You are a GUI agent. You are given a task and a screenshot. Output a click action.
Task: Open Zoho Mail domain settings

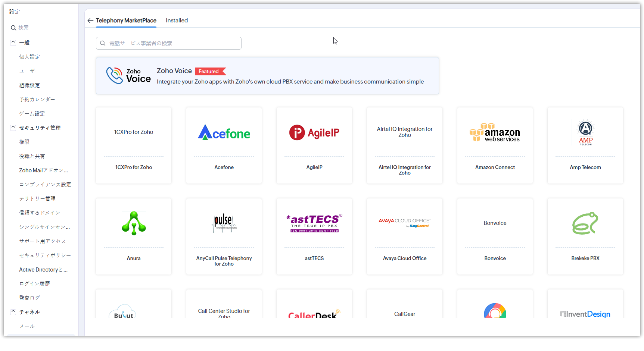pos(44,170)
